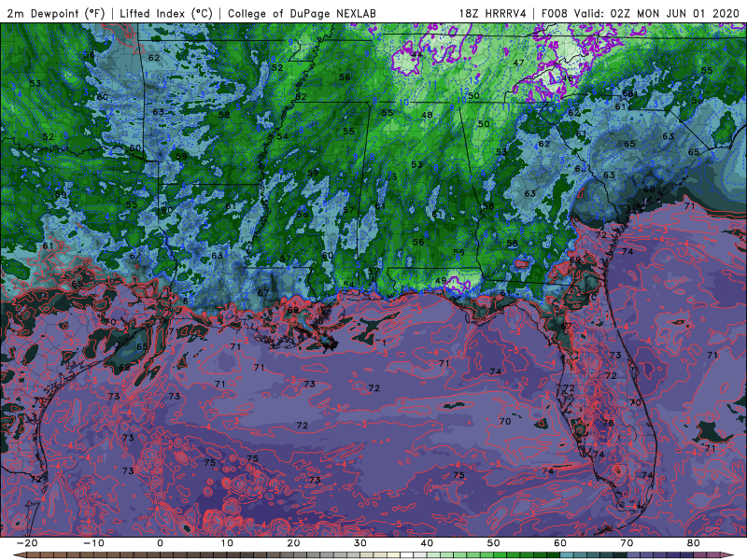Click the -20 label on the color scale
Viewport: 747px width, 560px height.
click(27, 543)
